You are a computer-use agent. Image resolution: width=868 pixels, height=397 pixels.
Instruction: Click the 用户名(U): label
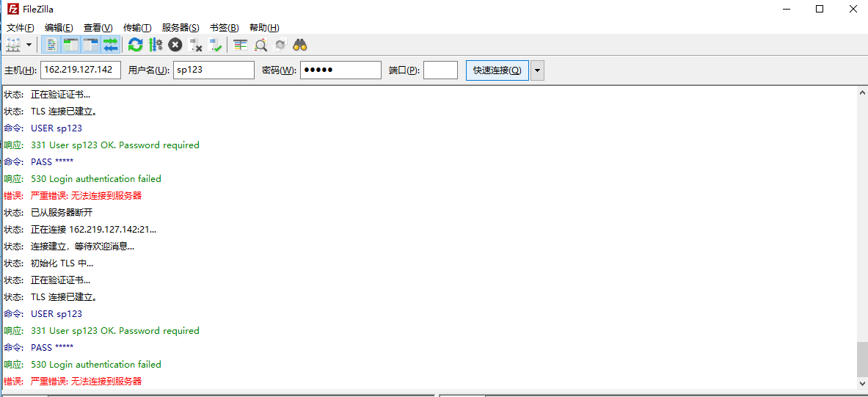coord(148,70)
